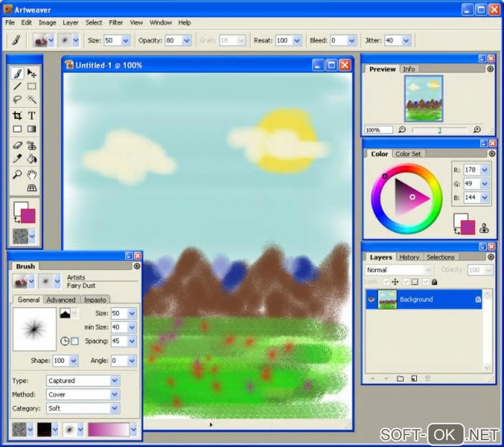Swap foreground and background colors in toolbox
This screenshot has width=504, height=447.
point(17,220)
